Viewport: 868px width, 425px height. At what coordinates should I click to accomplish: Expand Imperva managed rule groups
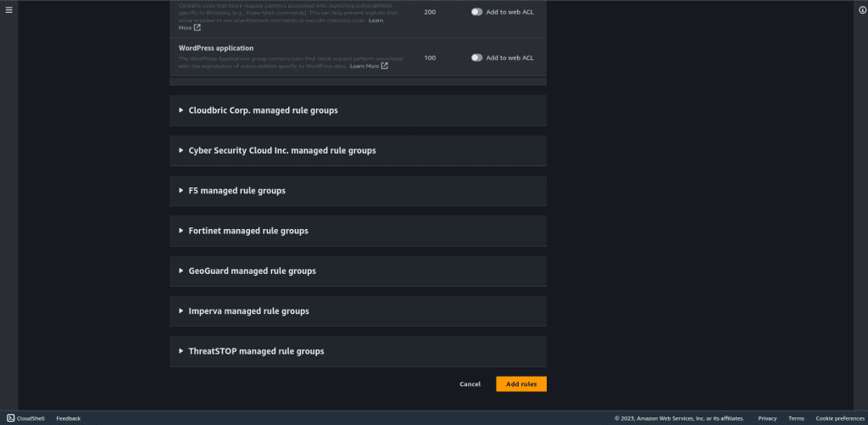358,310
